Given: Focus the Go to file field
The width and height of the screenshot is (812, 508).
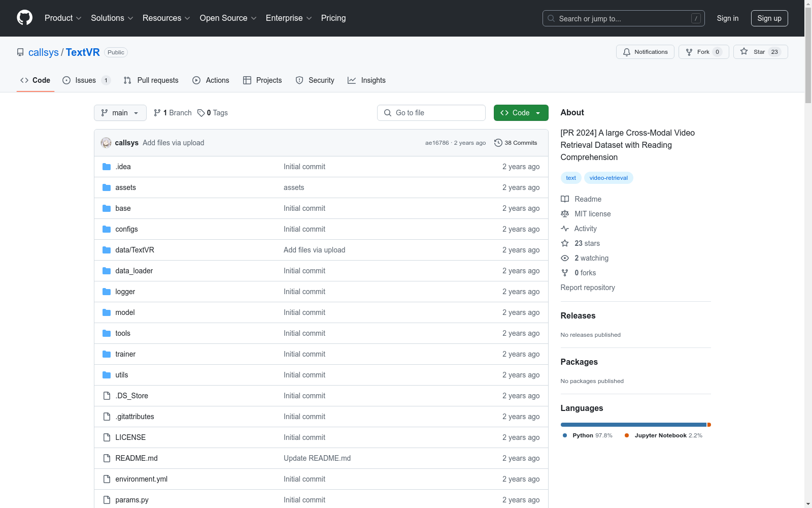Looking at the screenshot, I should point(431,113).
